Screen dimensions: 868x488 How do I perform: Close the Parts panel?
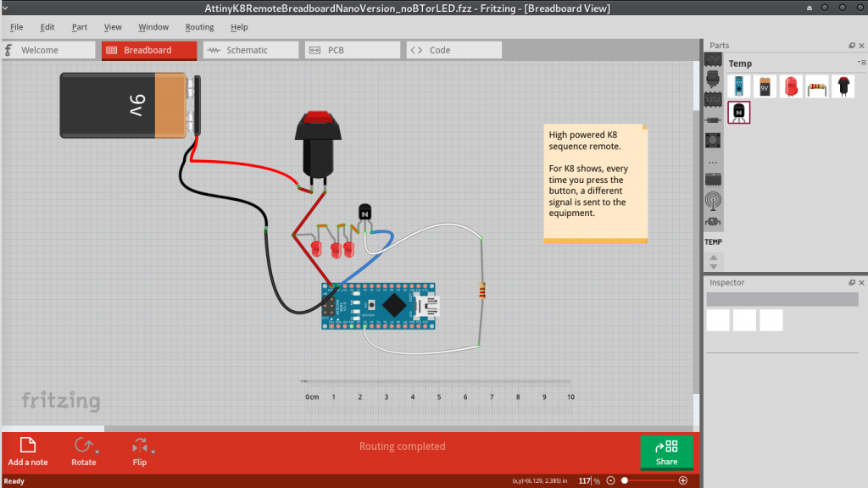[861, 46]
